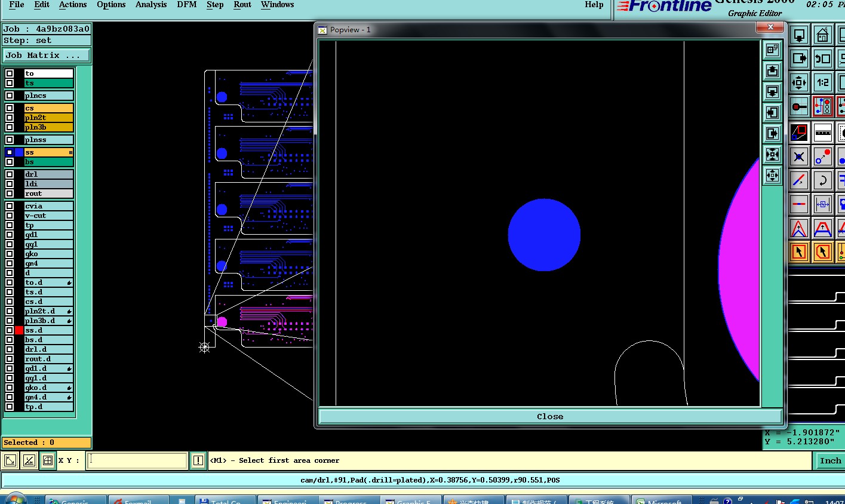
Task: Toggle the grid snap icon beside X Y
Action: pos(47,460)
